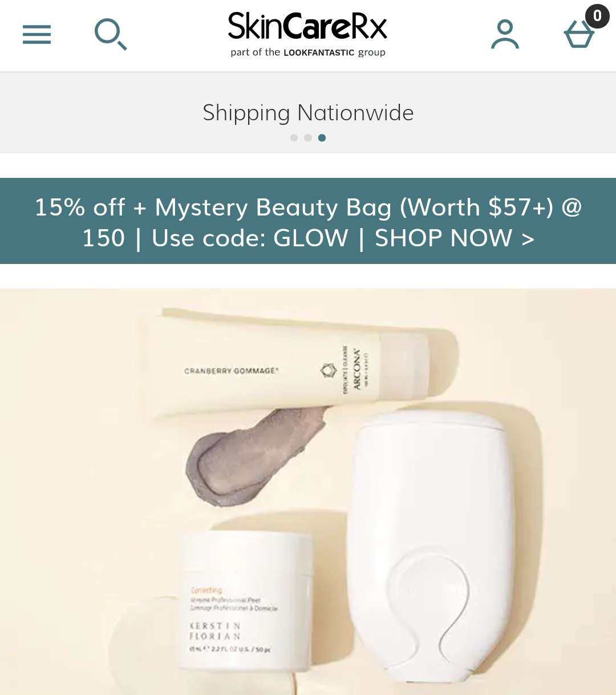Screen dimensions: 616x695
Task: Open the search magnifier icon
Action: pyautogui.click(x=111, y=34)
